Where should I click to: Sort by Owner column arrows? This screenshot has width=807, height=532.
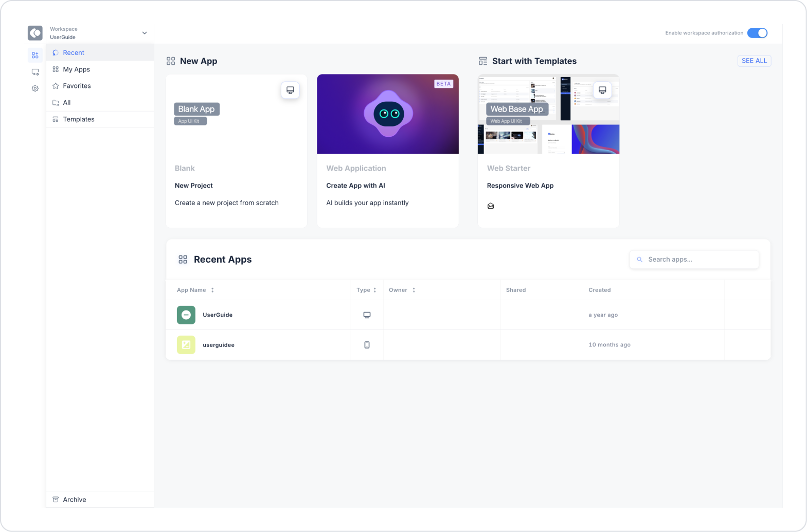(414, 290)
